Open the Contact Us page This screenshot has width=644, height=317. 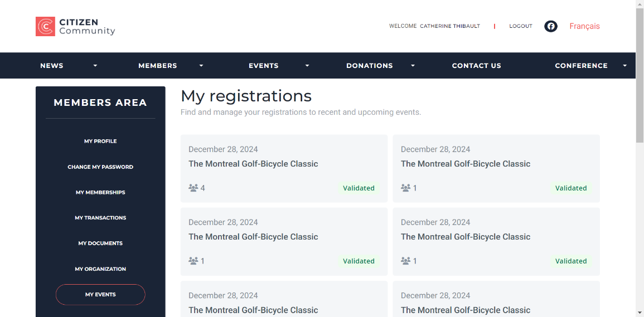(476, 66)
